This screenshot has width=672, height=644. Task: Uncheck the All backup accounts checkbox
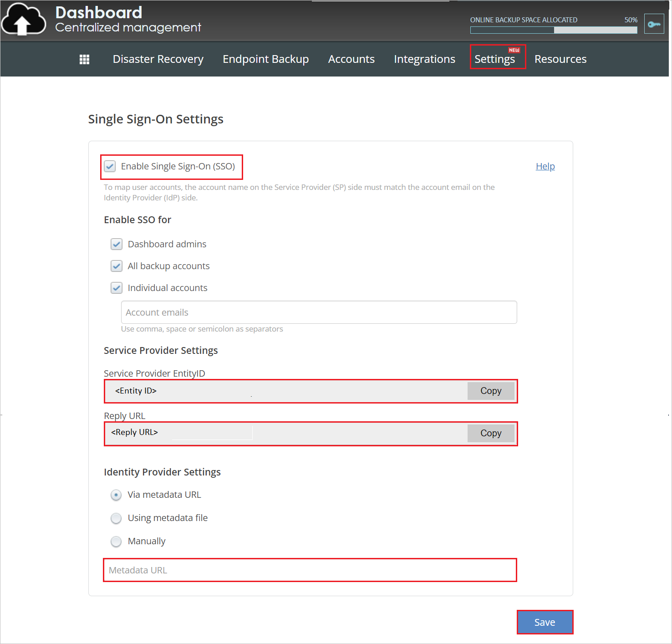pyautogui.click(x=117, y=266)
